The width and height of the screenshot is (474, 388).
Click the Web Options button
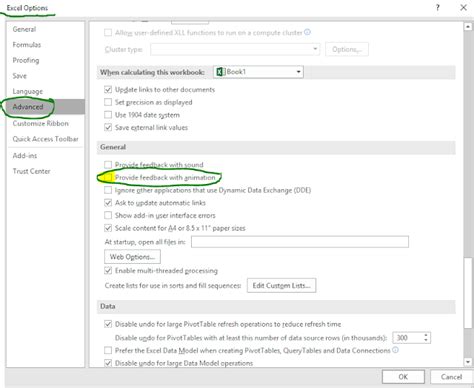[x=132, y=257]
